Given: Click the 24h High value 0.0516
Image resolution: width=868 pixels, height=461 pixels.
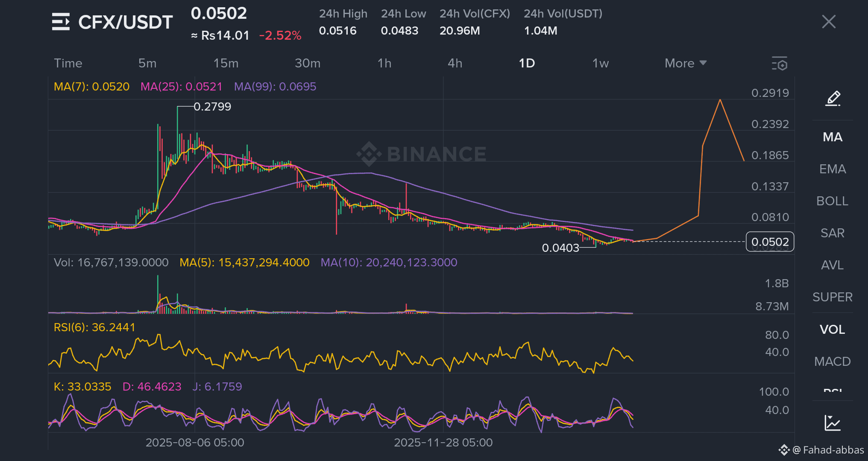Looking at the screenshot, I should pos(337,31).
